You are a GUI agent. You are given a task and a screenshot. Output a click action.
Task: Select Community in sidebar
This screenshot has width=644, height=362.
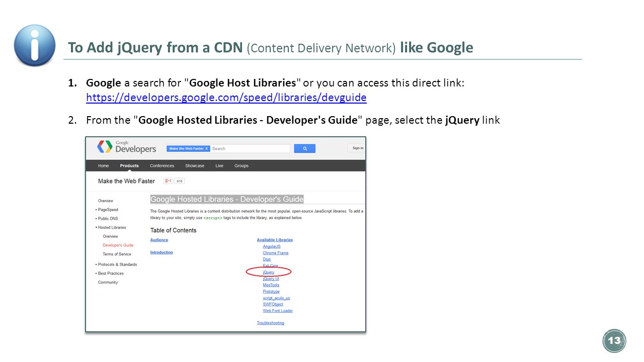[108, 283]
